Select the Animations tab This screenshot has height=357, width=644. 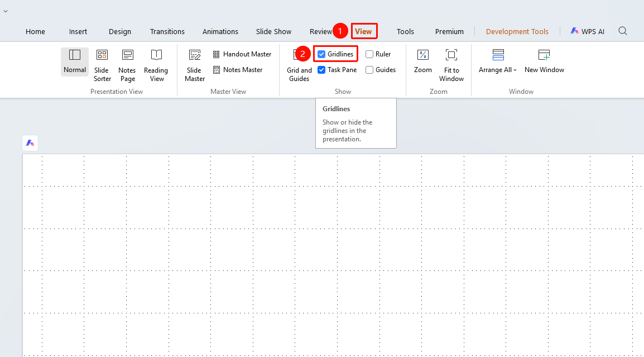[220, 32]
